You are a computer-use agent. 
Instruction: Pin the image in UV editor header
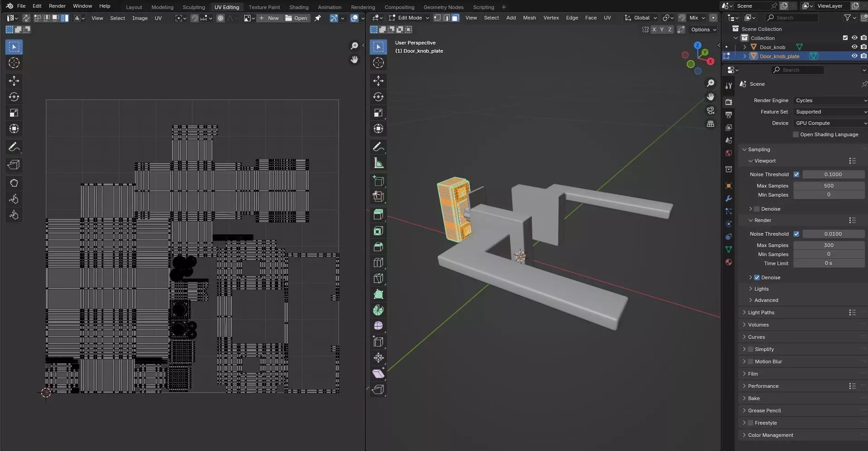point(318,18)
